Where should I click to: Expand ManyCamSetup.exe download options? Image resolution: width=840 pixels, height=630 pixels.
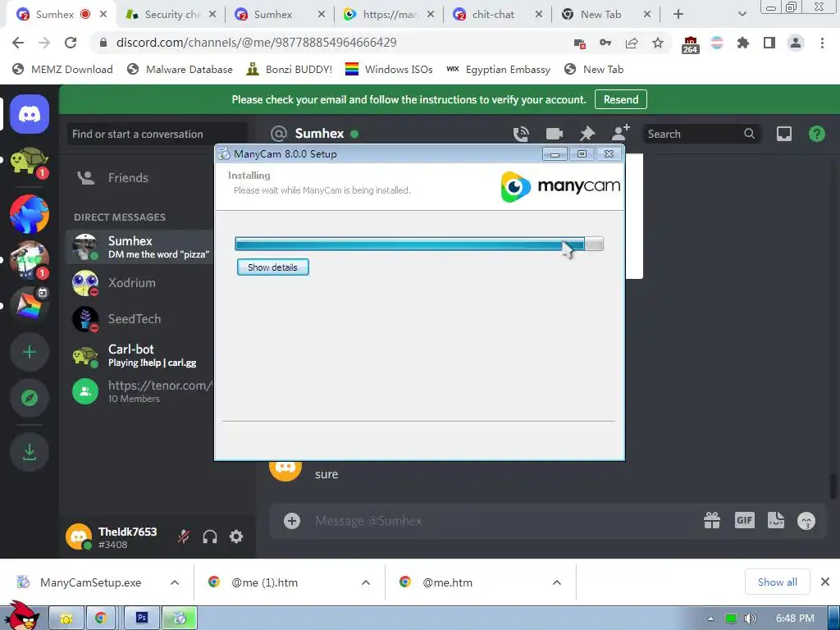175,582
